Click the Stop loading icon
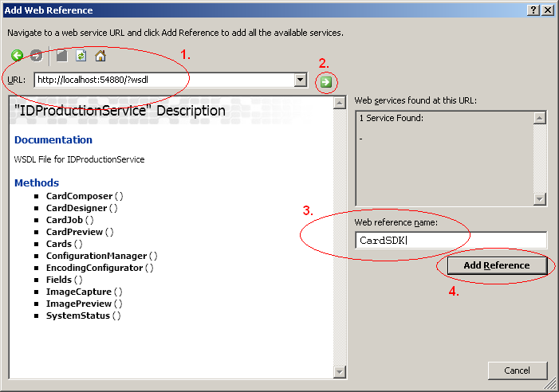 tap(62, 56)
